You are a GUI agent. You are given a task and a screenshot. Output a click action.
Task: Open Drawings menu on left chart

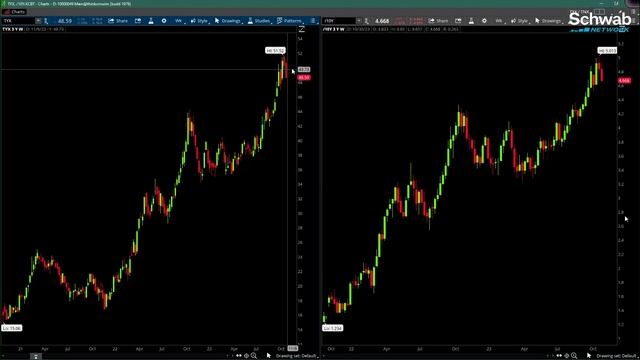pos(228,21)
